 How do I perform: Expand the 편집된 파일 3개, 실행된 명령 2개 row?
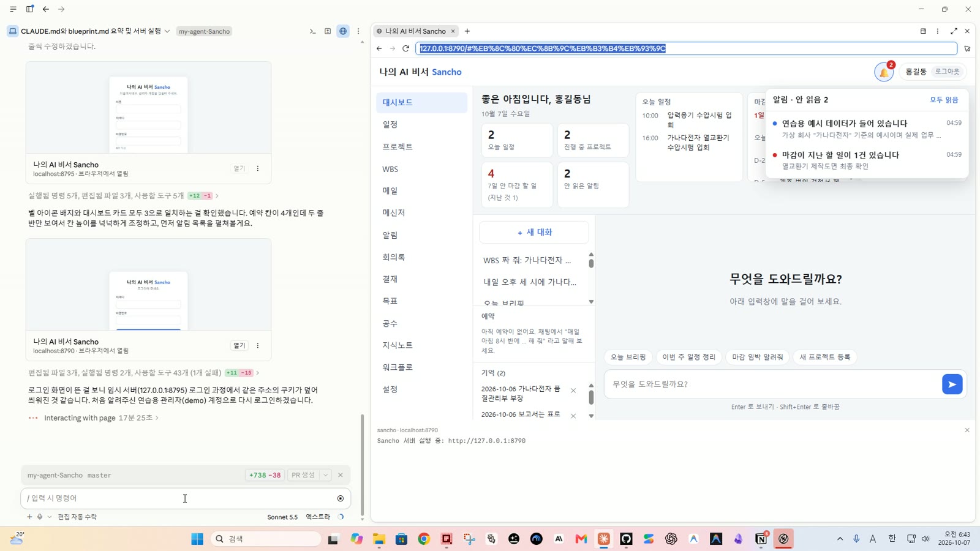click(x=143, y=373)
